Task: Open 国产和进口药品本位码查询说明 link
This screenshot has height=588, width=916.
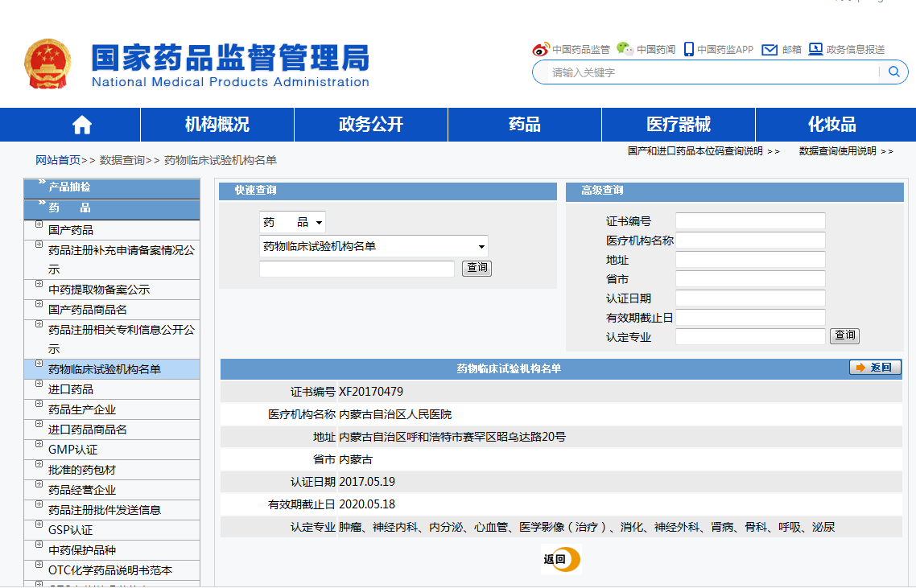Action: pos(704,151)
